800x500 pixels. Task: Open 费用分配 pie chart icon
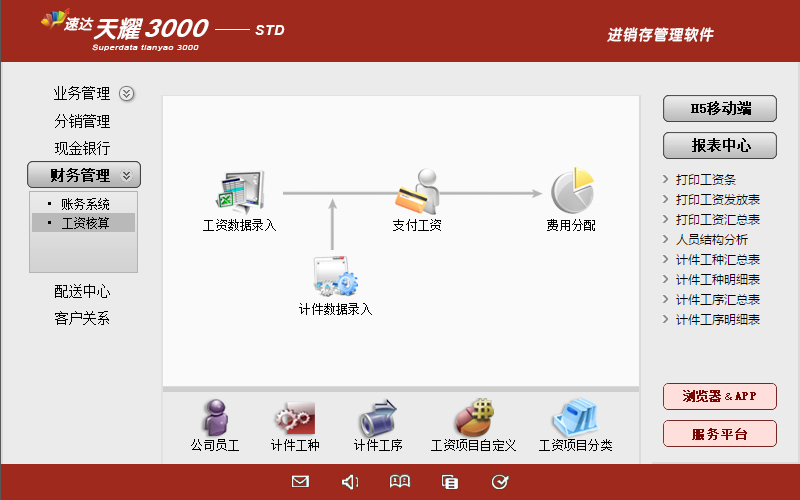(571, 190)
